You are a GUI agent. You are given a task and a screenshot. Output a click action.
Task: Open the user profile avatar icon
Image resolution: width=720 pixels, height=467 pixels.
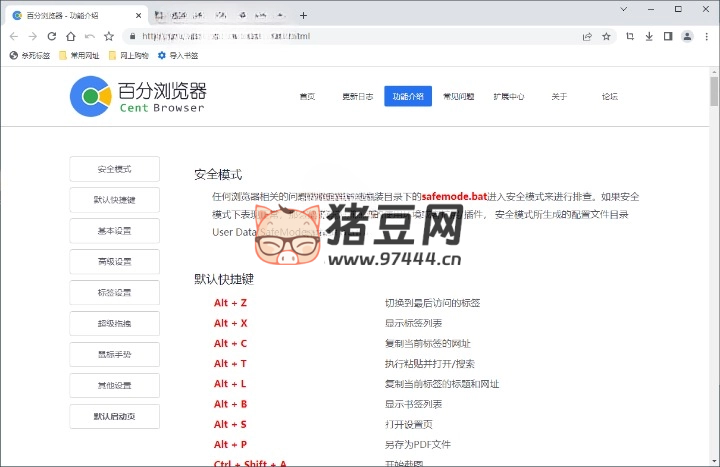click(x=687, y=36)
